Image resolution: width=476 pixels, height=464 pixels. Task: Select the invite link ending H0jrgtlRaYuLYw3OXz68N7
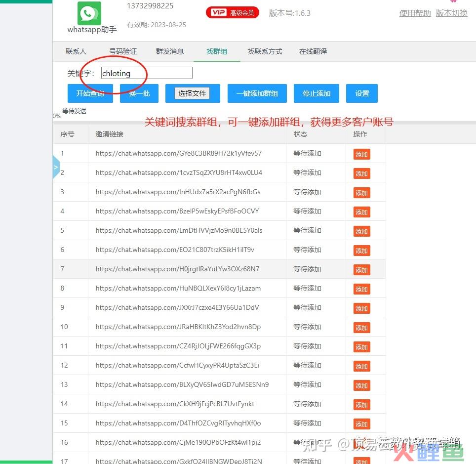click(178, 269)
